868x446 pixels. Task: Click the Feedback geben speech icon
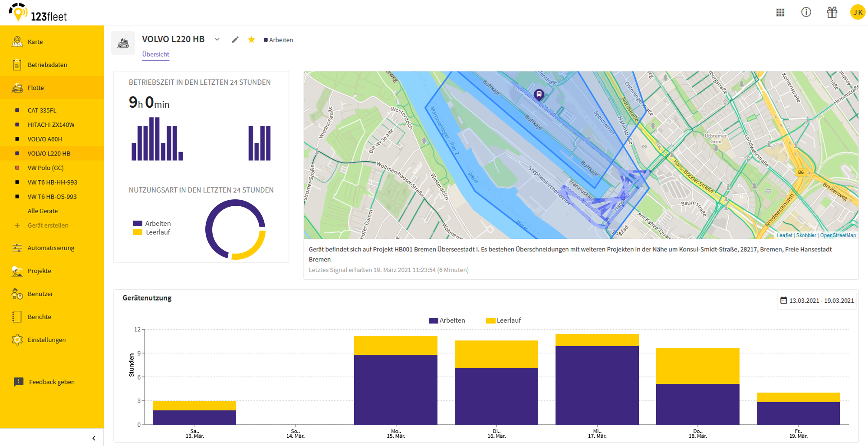(x=18, y=382)
